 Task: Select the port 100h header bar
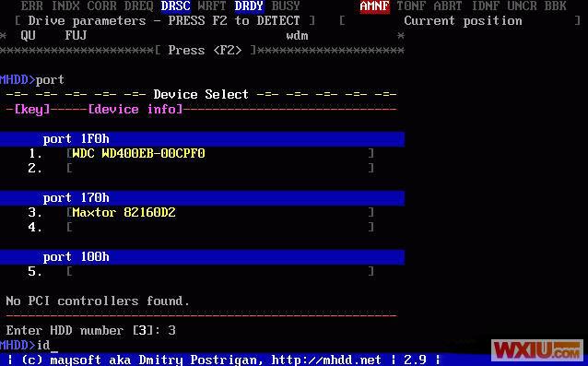[x=202, y=257]
